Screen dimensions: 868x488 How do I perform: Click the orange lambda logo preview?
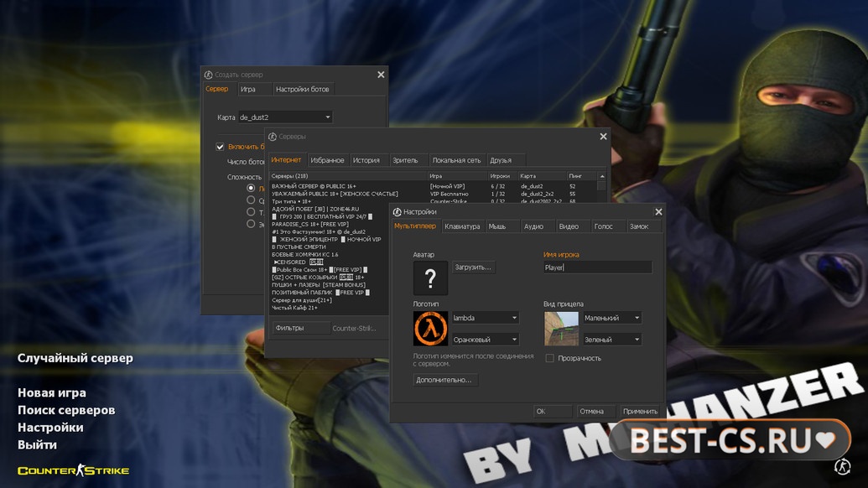pyautogui.click(x=430, y=328)
